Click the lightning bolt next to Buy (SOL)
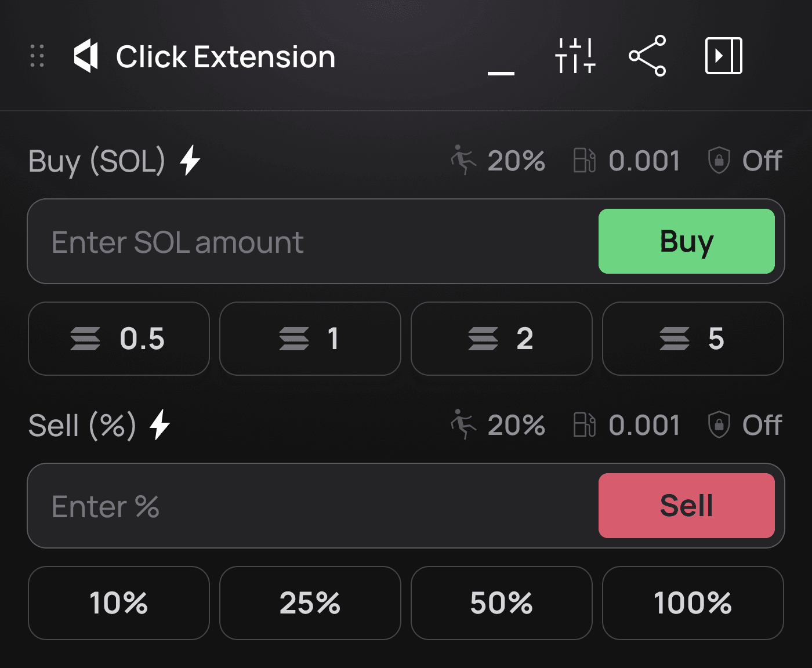 190,161
